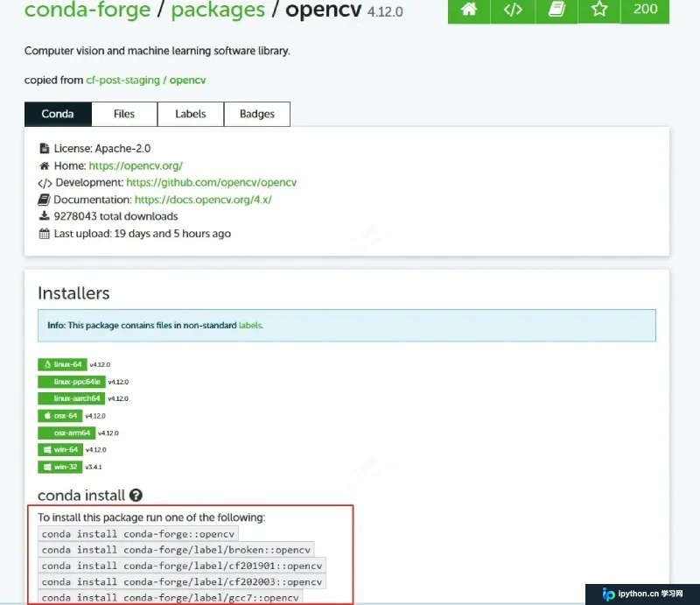Open the development source code icon button
Image resolution: width=700 pixels, height=605 pixels.
tap(513, 10)
